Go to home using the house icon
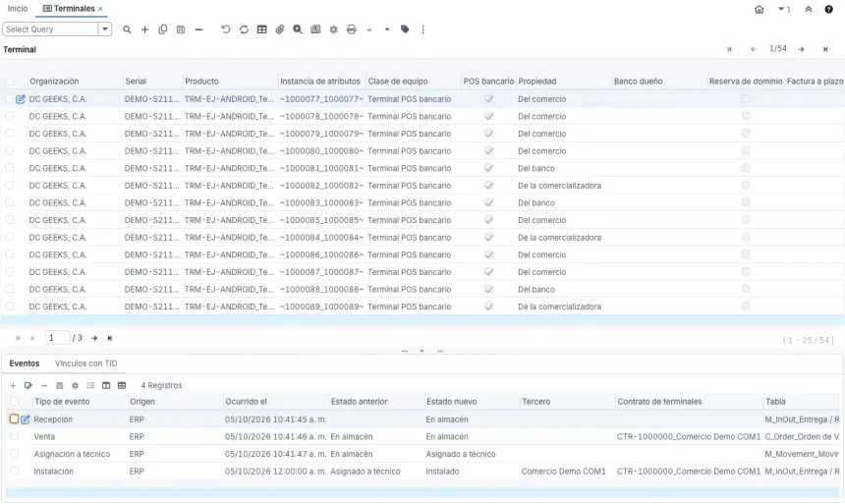Screen dimensions: 845x504 click(759, 9)
